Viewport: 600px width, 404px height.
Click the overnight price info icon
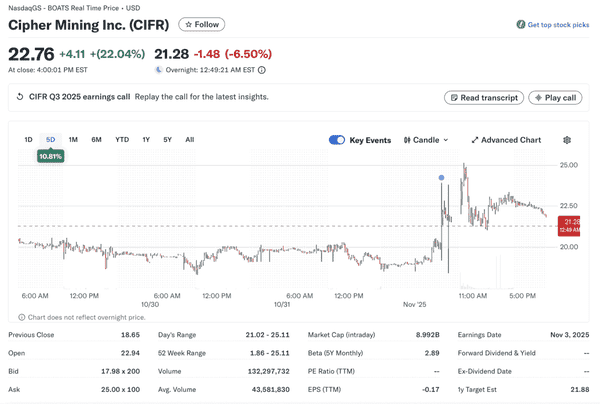tap(262, 70)
